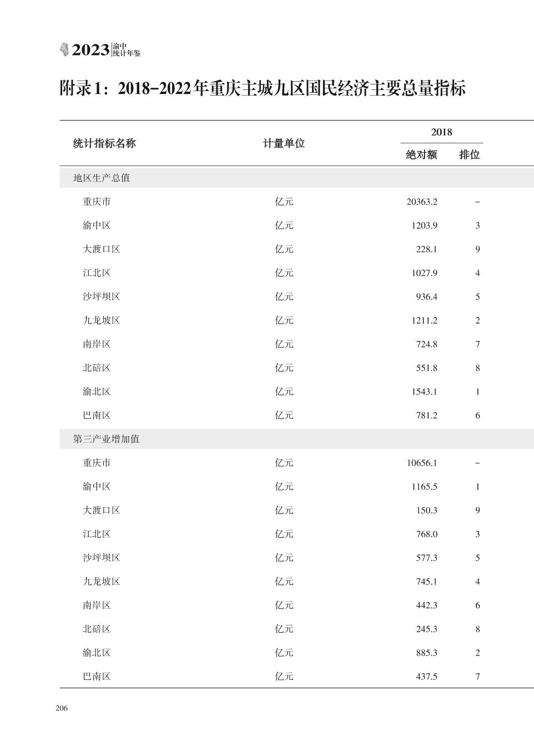Click the tertiary value "10656.1" for 重庆市
This screenshot has width=534, height=756.
(x=422, y=463)
